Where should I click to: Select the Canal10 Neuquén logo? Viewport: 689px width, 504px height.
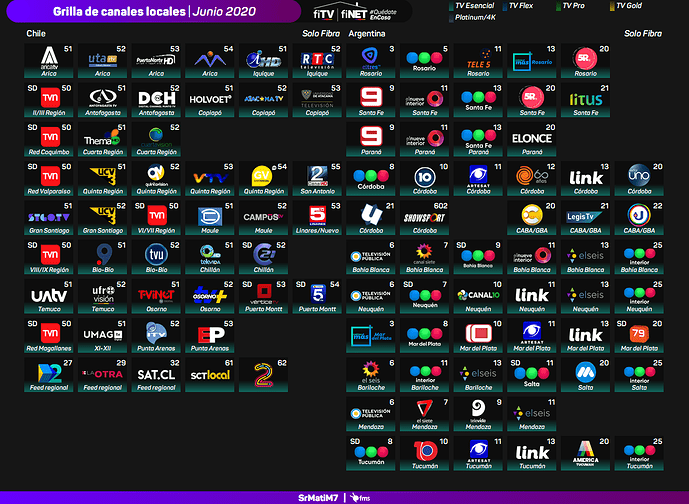478,295
